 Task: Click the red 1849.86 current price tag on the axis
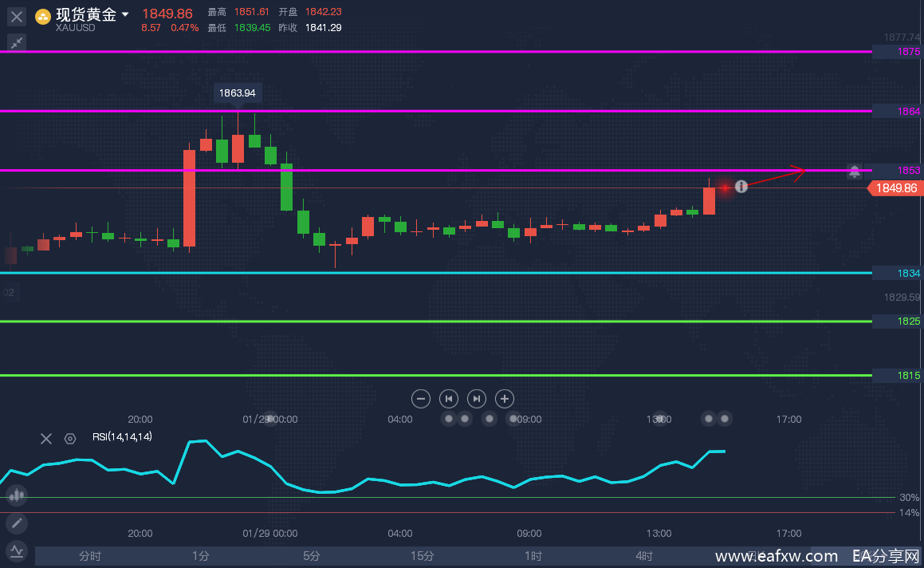click(896, 188)
